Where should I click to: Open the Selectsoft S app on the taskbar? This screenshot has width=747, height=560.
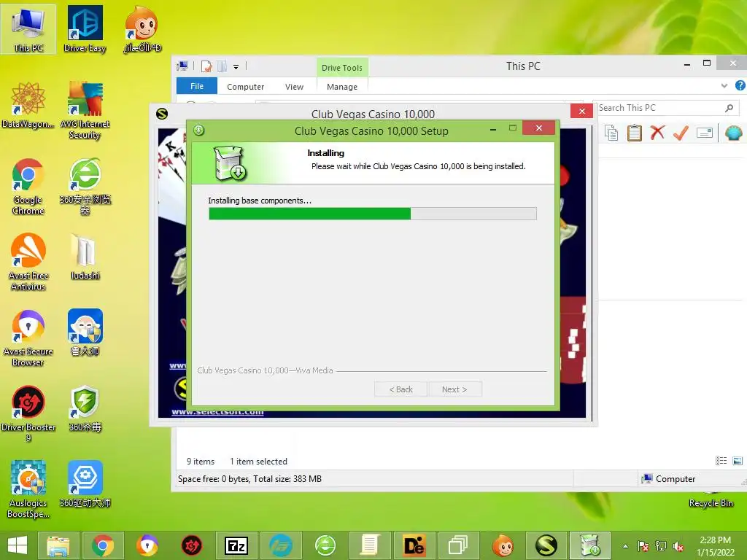pos(546,545)
